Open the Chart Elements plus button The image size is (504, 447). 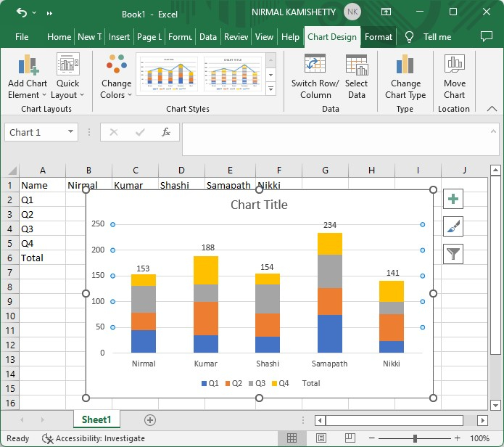tap(453, 200)
